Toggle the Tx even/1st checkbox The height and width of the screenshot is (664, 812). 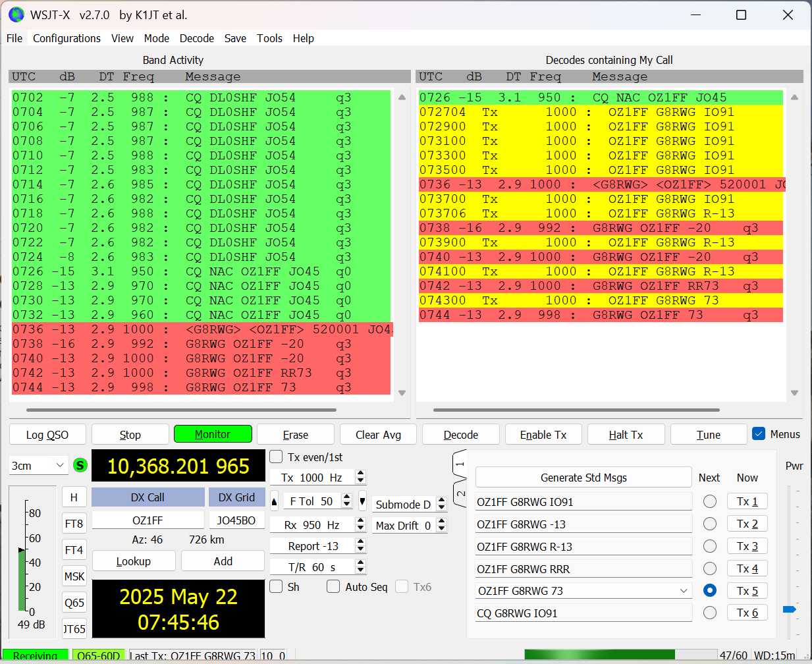[x=277, y=456]
